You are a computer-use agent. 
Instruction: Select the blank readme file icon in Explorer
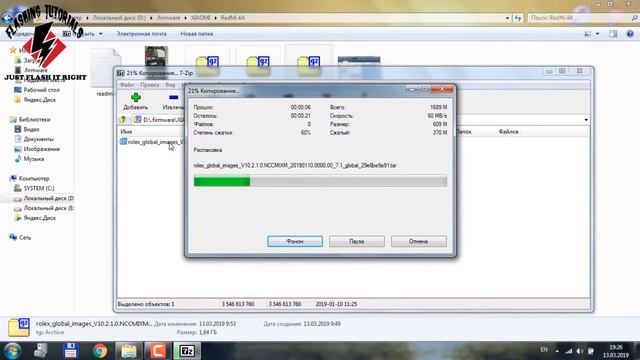[105, 68]
